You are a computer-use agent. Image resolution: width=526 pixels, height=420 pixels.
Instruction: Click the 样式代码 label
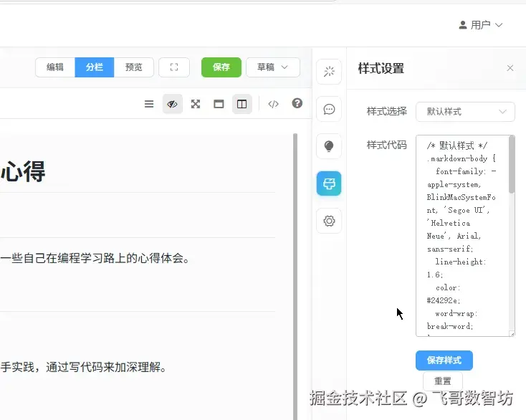[x=386, y=145]
